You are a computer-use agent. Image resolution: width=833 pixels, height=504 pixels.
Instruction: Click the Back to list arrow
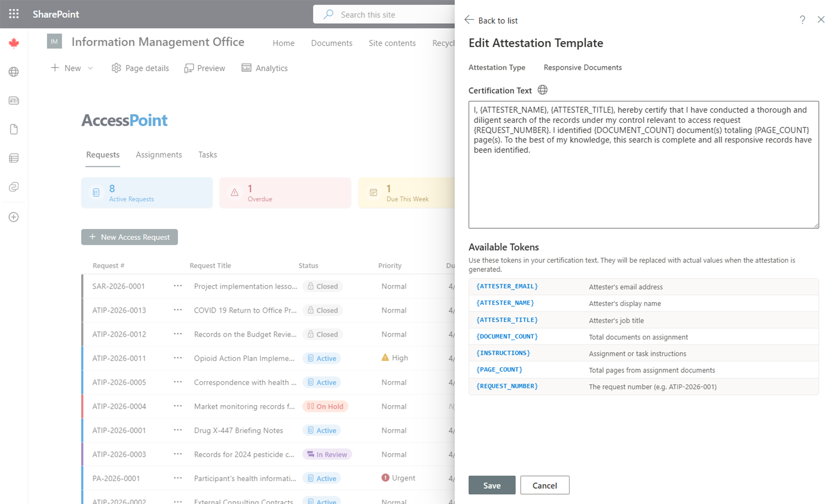click(470, 20)
